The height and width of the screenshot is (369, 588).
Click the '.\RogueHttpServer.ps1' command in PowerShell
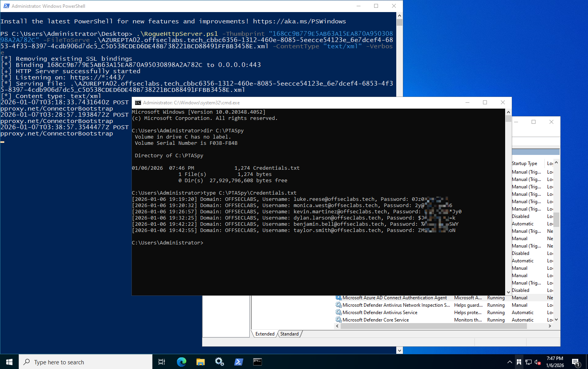(x=177, y=34)
